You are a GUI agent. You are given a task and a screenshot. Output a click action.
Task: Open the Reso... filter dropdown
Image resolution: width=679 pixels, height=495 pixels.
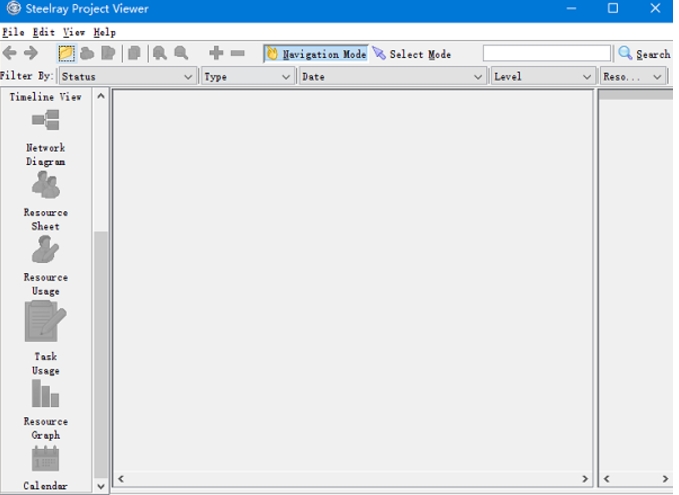(633, 77)
